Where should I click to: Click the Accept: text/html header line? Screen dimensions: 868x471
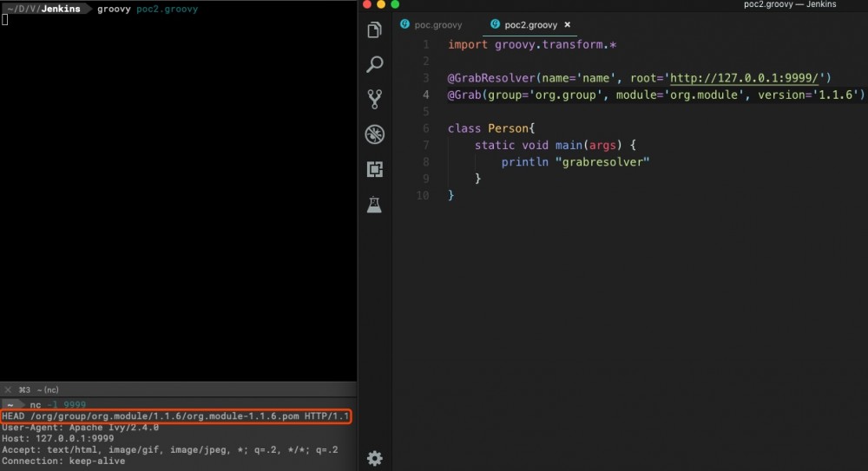169,450
